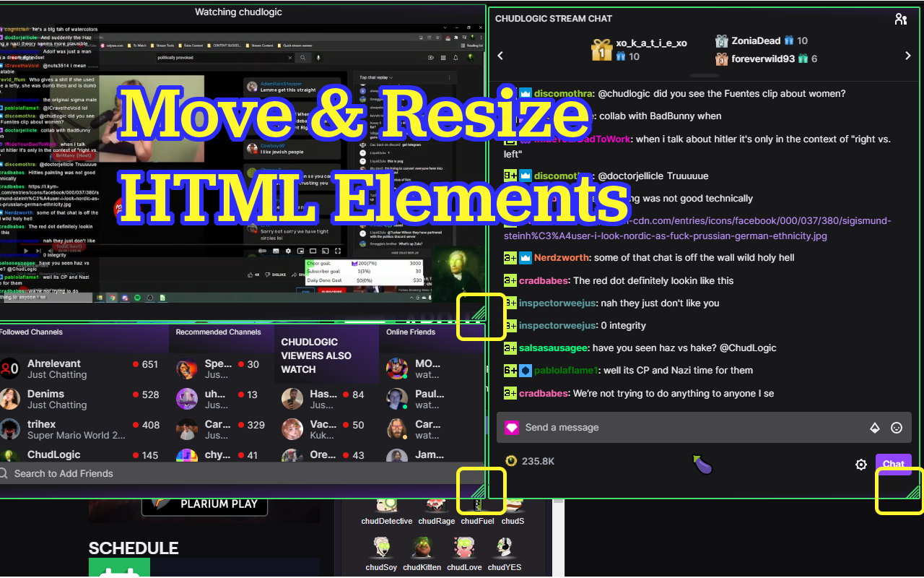Viewport: 924px width, 578px height.
Task: Open the emote picker smiley icon
Action: coord(897,428)
